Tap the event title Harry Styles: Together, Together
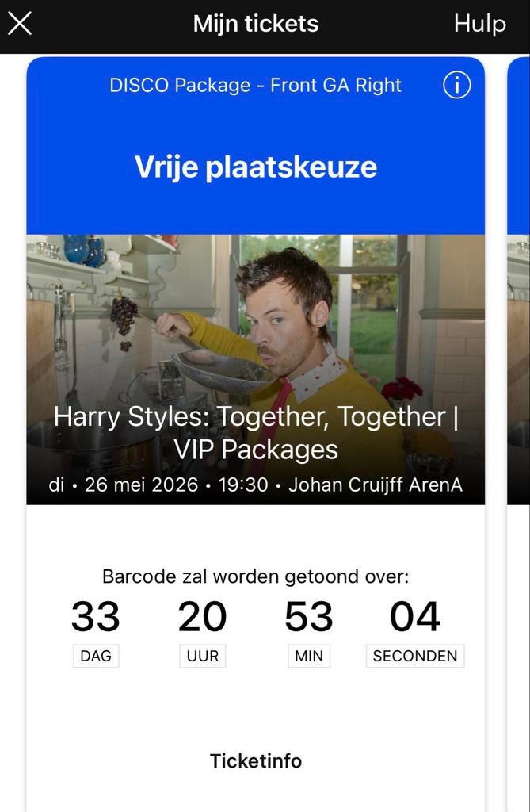Image resolution: width=530 pixels, height=812 pixels. 255,432
